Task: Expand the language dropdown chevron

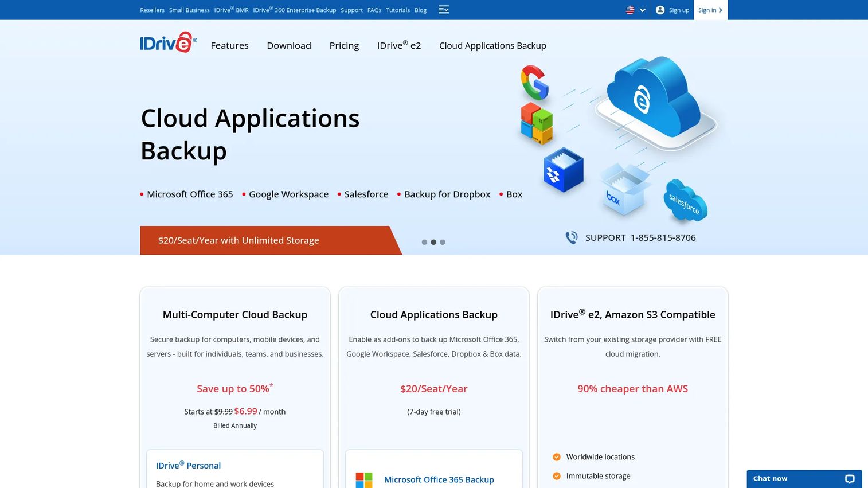Action: pyautogui.click(x=643, y=10)
